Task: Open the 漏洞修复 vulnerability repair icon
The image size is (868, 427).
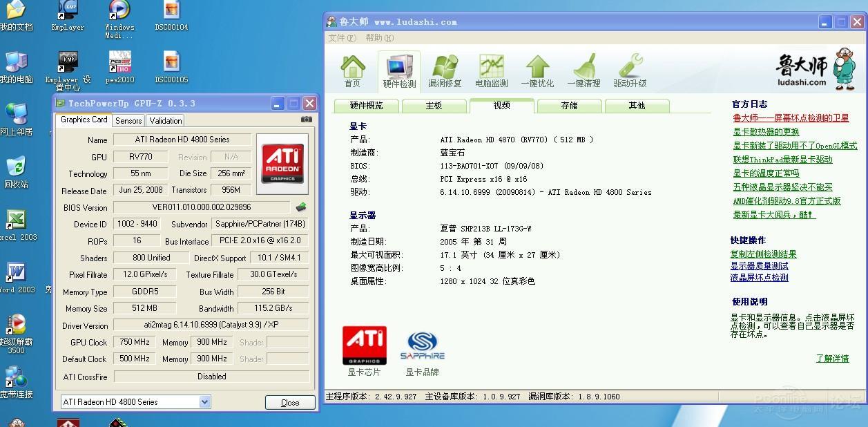Action: [x=445, y=70]
